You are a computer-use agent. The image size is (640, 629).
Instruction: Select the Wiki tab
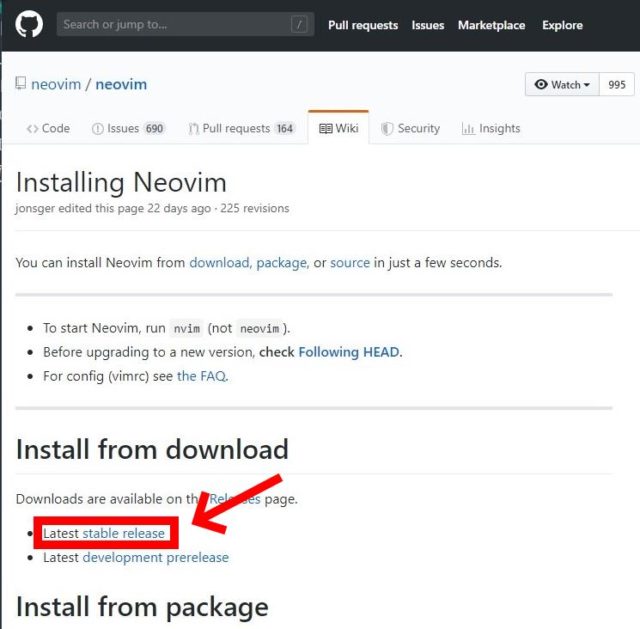coord(338,128)
